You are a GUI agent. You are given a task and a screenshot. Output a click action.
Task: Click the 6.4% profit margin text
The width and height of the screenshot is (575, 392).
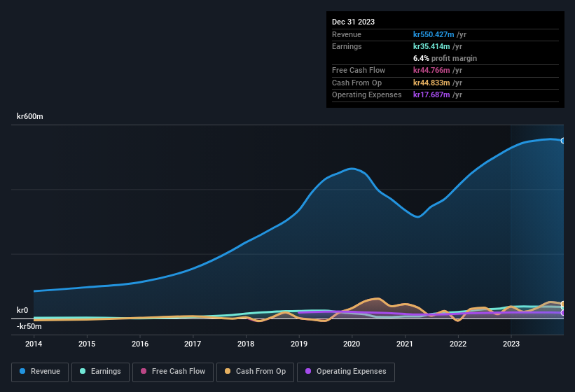(445, 58)
